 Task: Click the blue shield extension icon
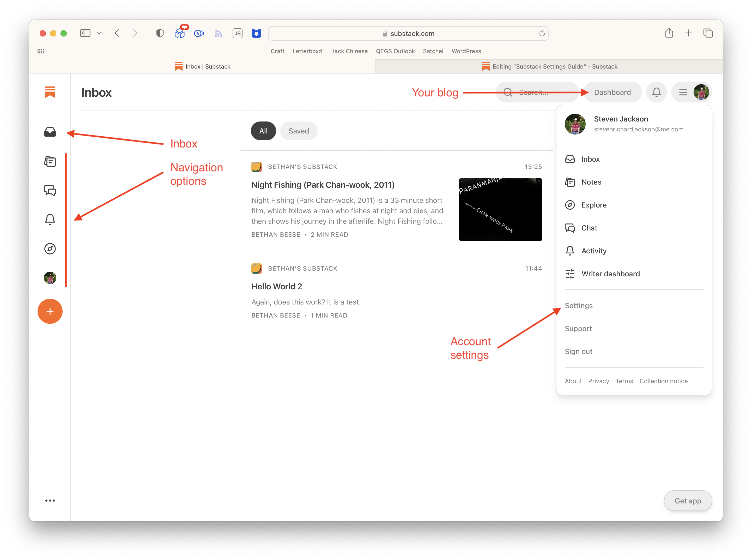coord(256,33)
